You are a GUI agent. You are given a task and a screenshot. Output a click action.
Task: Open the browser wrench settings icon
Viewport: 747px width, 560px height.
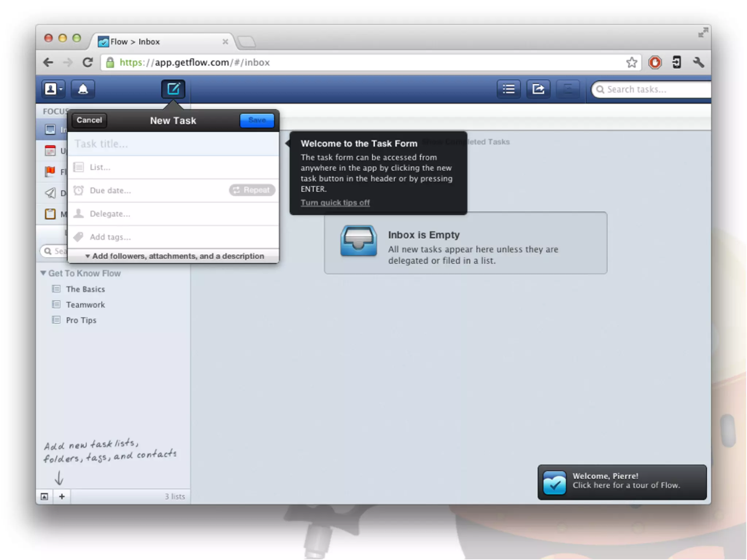click(698, 62)
